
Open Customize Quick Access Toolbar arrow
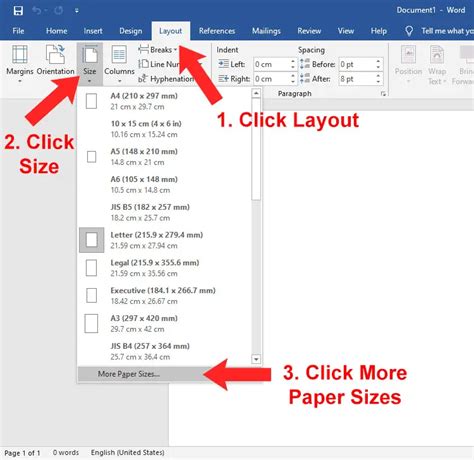[77, 11]
